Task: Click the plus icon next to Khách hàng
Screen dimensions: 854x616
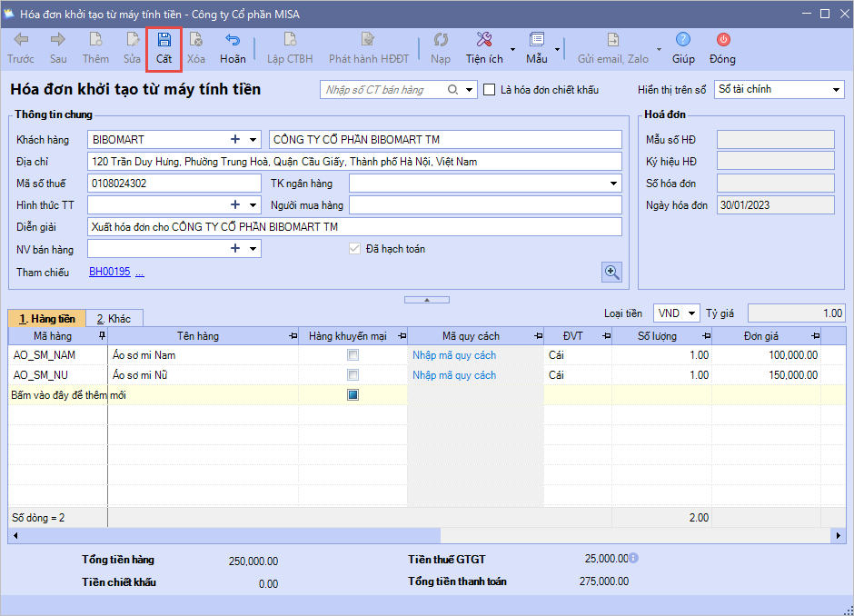Action: coord(234,139)
